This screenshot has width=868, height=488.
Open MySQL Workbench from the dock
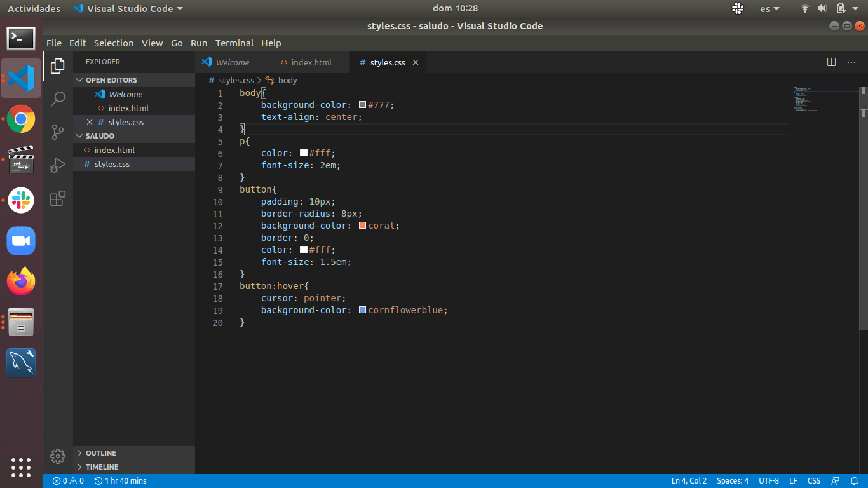[21, 363]
